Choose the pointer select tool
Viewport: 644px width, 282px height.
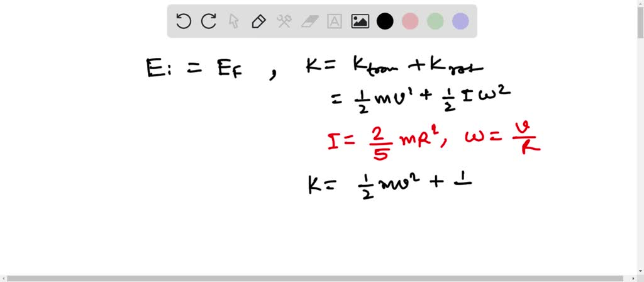tap(234, 21)
